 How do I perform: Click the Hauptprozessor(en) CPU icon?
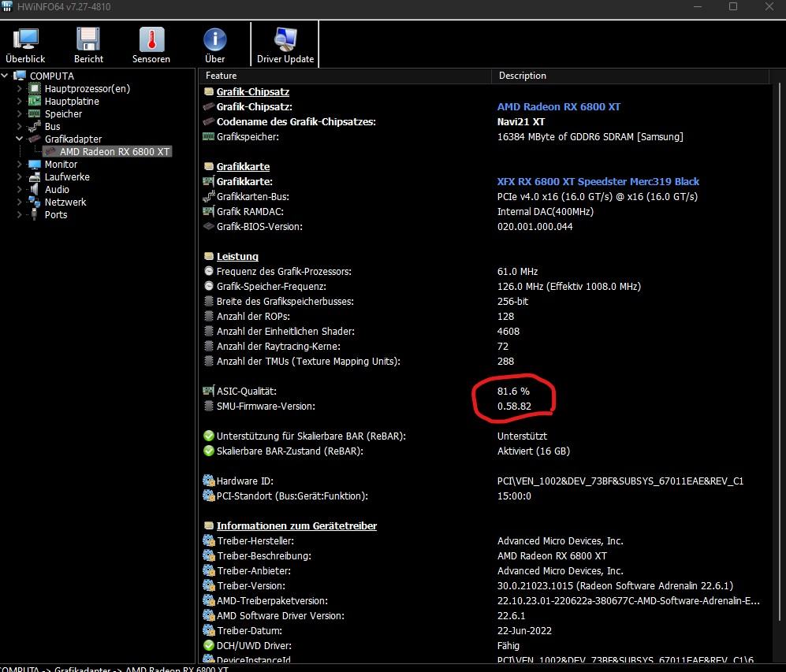tap(35, 89)
